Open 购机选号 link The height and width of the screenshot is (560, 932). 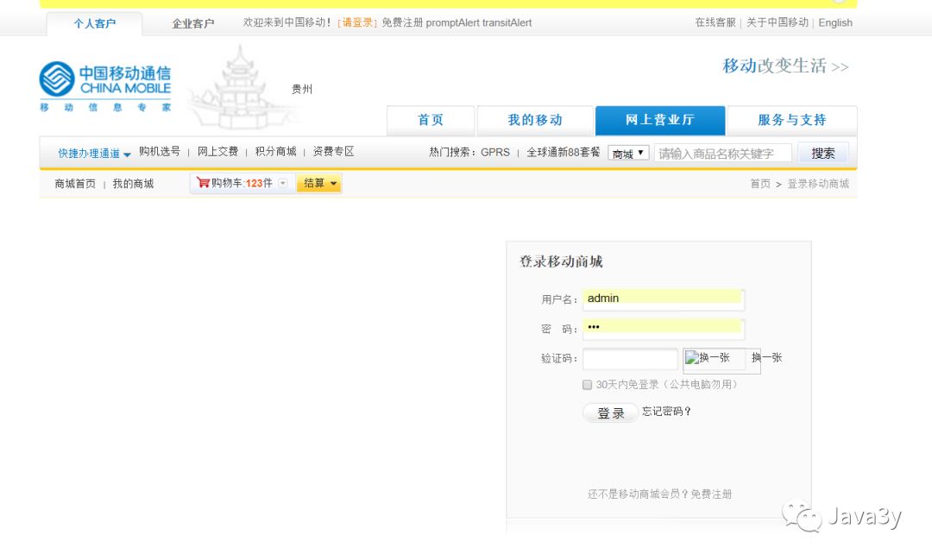tap(160, 152)
